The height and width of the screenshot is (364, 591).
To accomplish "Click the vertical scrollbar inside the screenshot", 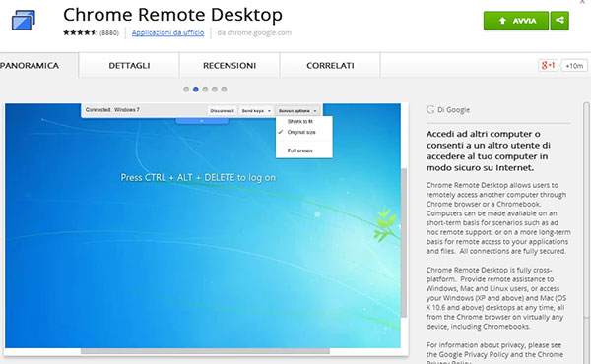I will click(404, 243).
